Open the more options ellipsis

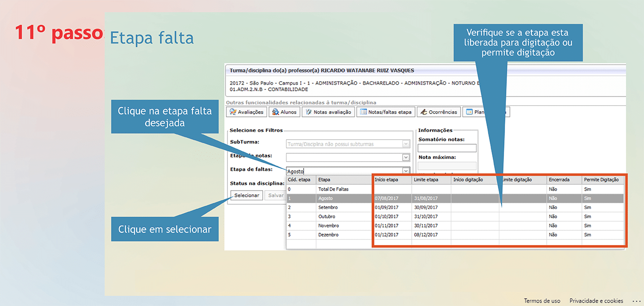pyautogui.click(x=636, y=301)
